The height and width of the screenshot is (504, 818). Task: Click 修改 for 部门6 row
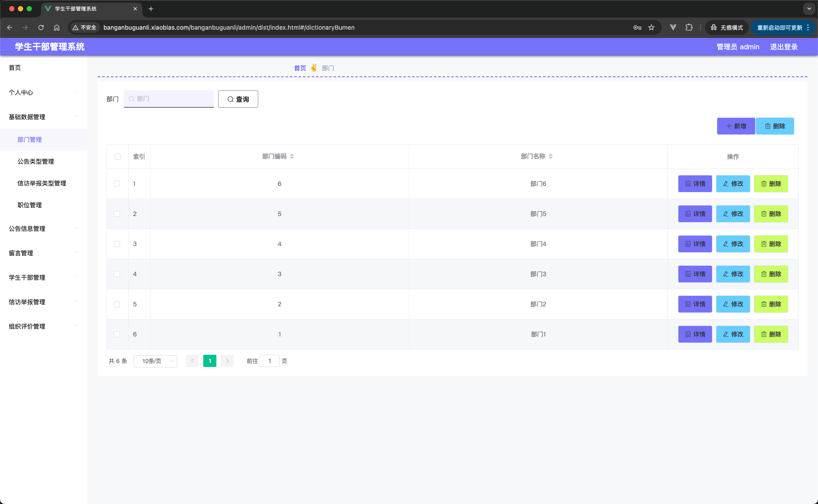(733, 184)
